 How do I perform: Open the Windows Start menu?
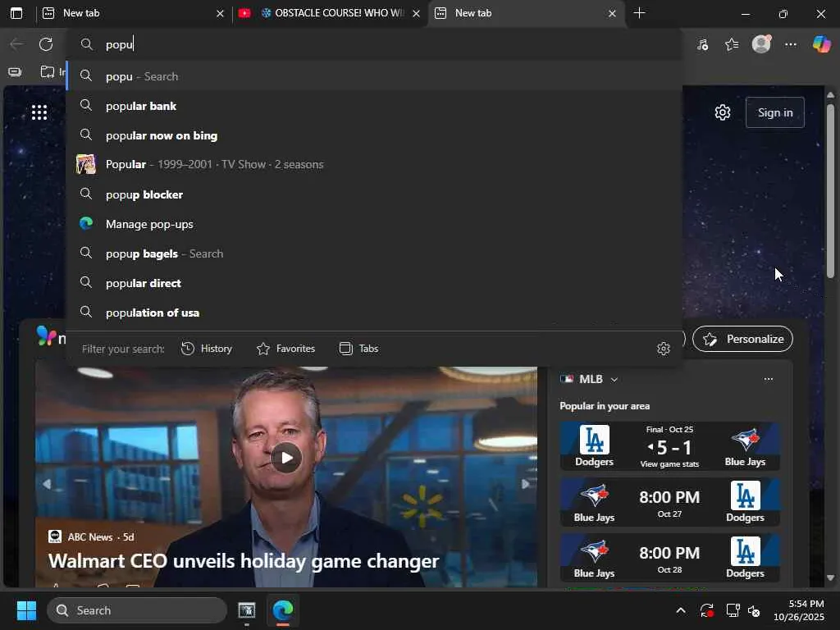coord(26,610)
